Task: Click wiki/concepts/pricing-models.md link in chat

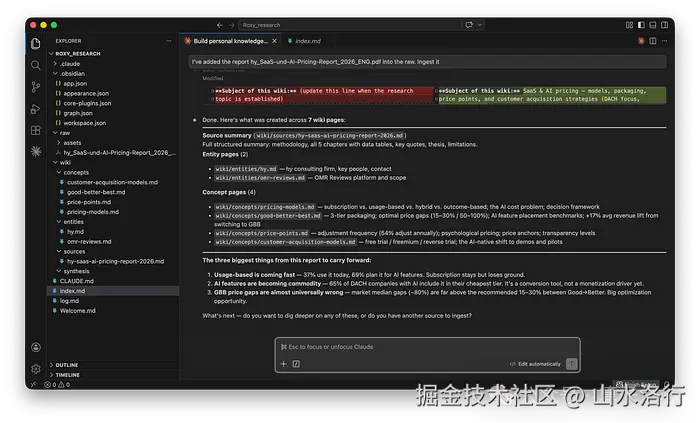Action: click(265, 207)
